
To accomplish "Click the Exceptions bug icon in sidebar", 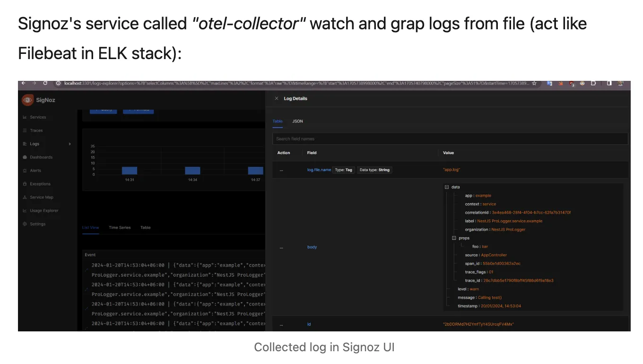I will (x=25, y=184).
